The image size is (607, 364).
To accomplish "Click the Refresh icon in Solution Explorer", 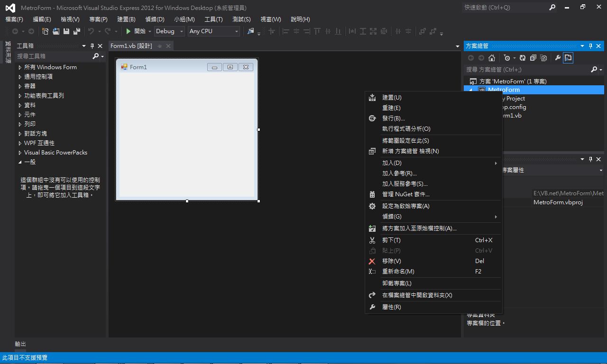I will [523, 58].
